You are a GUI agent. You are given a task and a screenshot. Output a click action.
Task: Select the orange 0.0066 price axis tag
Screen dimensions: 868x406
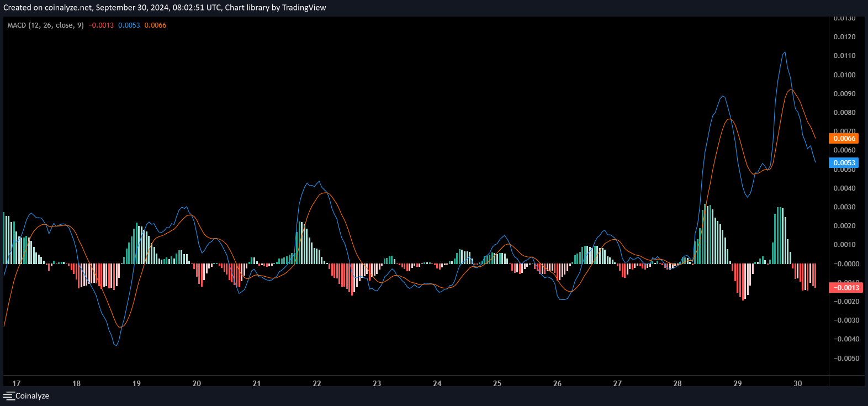844,139
